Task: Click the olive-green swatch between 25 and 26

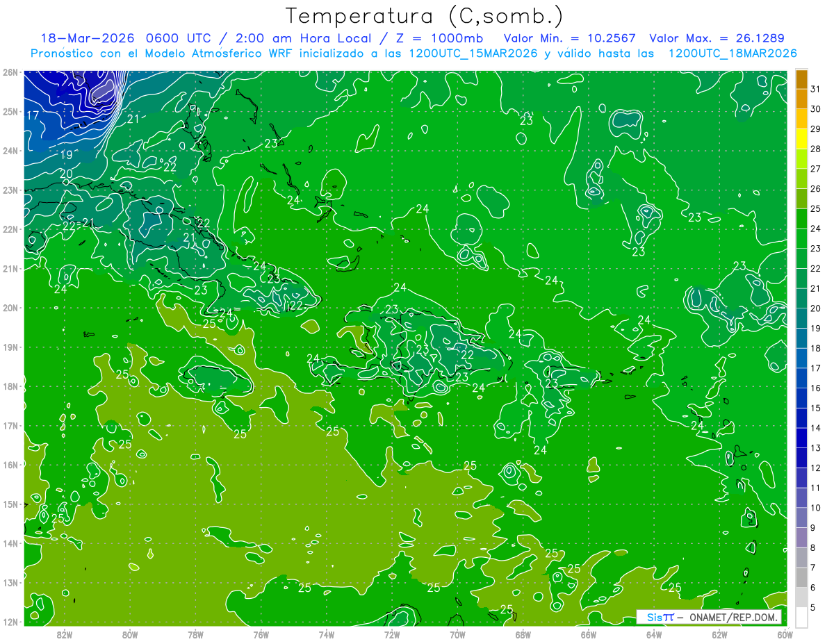Action: pyautogui.click(x=801, y=199)
